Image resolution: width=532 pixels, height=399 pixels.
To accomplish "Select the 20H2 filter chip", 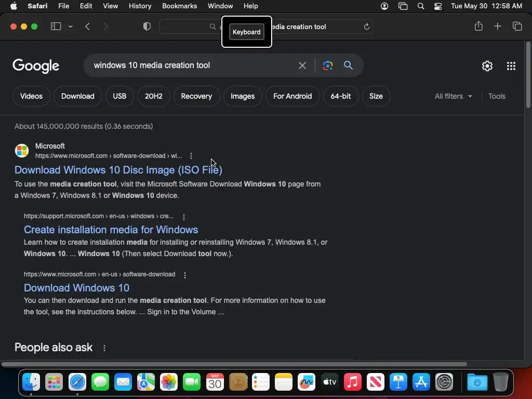I will click(x=154, y=96).
